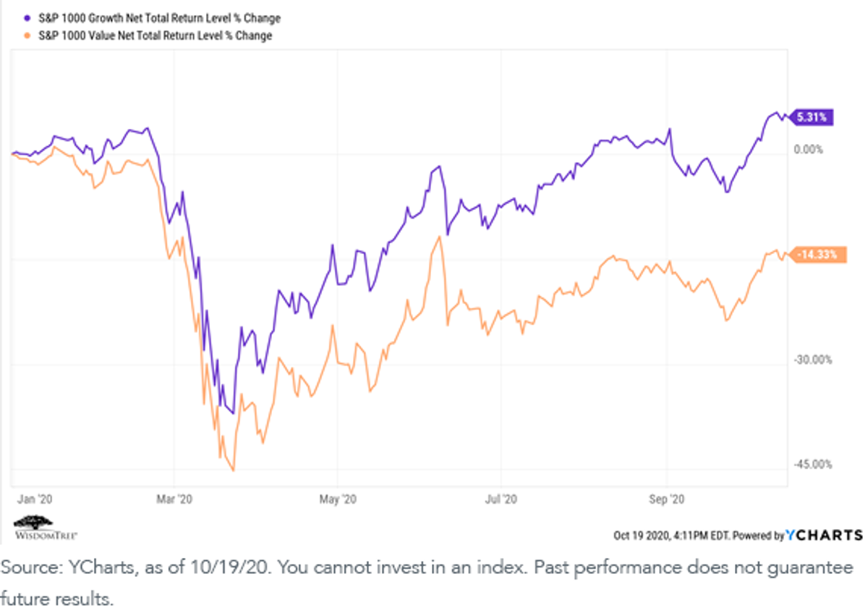Image resolution: width=868 pixels, height=608 pixels.
Task: Click the 0.00% y-axis label
Action: [808, 150]
